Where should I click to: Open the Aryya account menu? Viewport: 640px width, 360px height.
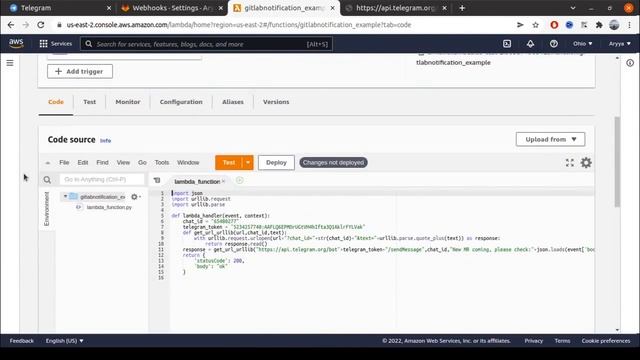(620, 44)
